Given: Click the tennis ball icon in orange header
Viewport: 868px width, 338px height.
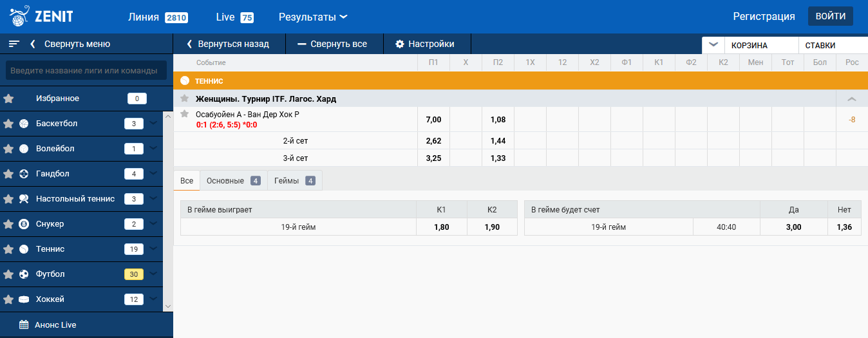Looking at the screenshot, I should [185, 81].
